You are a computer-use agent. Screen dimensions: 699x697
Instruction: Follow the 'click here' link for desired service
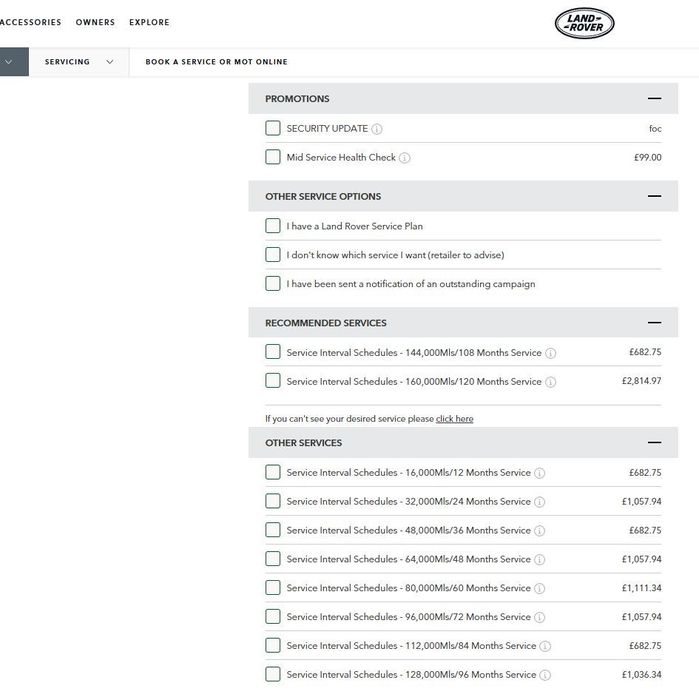coord(454,419)
